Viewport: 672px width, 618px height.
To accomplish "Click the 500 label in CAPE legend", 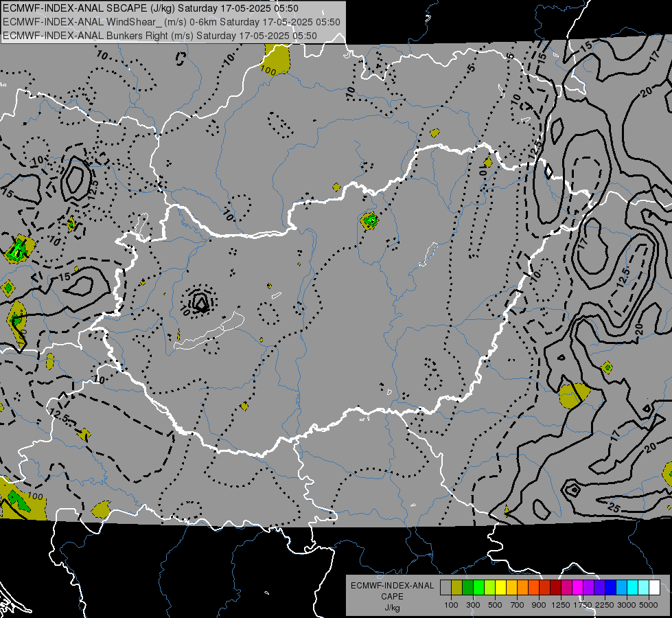I will point(495,605).
